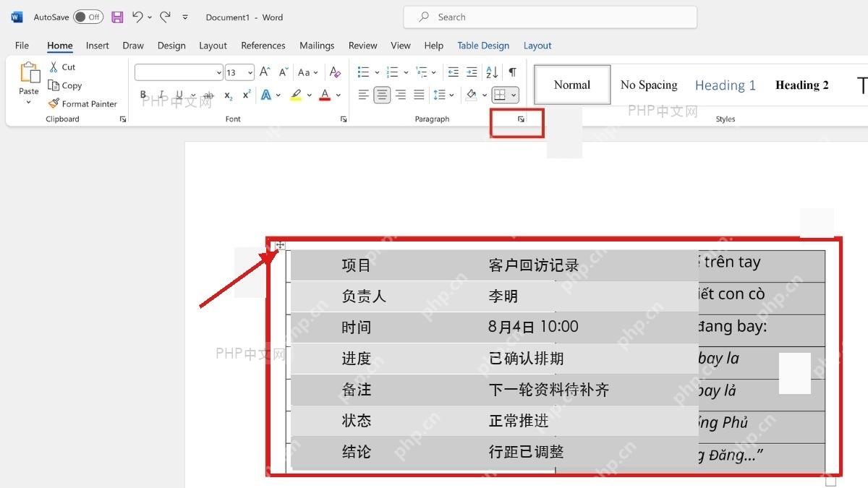
Task: Increase paragraph indent
Action: coord(472,72)
